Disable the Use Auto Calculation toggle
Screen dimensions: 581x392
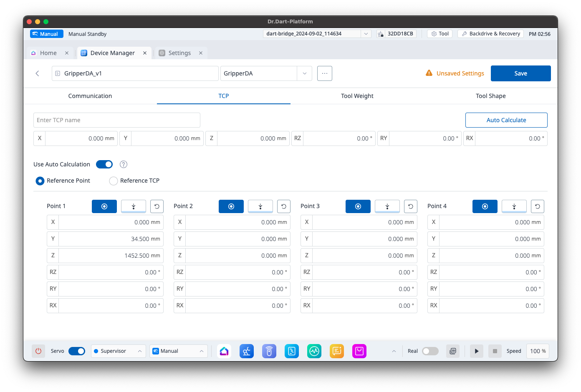(104, 164)
